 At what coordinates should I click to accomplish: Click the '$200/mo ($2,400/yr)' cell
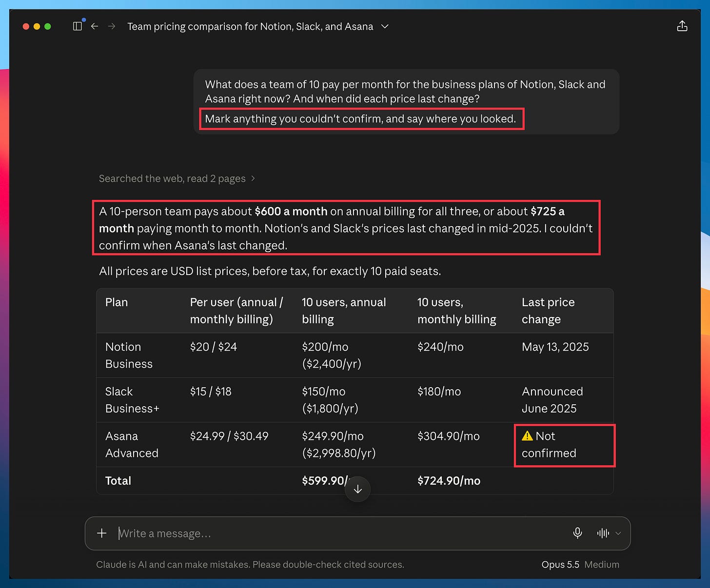click(332, 355)
